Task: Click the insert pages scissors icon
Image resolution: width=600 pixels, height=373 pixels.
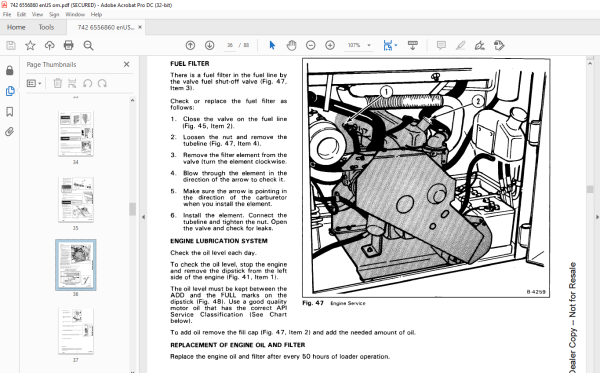Action: (72, 83)
